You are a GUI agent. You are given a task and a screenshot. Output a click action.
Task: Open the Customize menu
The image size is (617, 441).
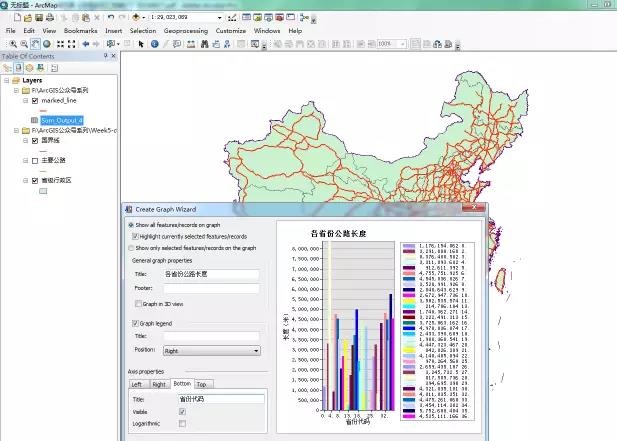(x=231, y=31)
